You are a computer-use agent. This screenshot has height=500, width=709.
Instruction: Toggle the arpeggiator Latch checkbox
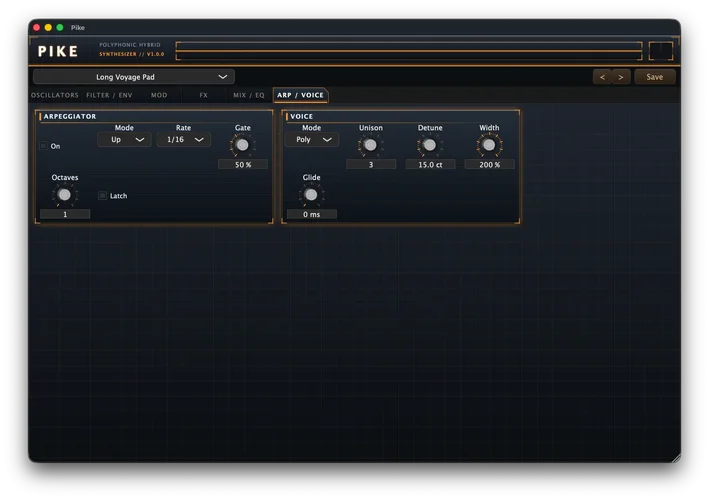pos(103,196)
